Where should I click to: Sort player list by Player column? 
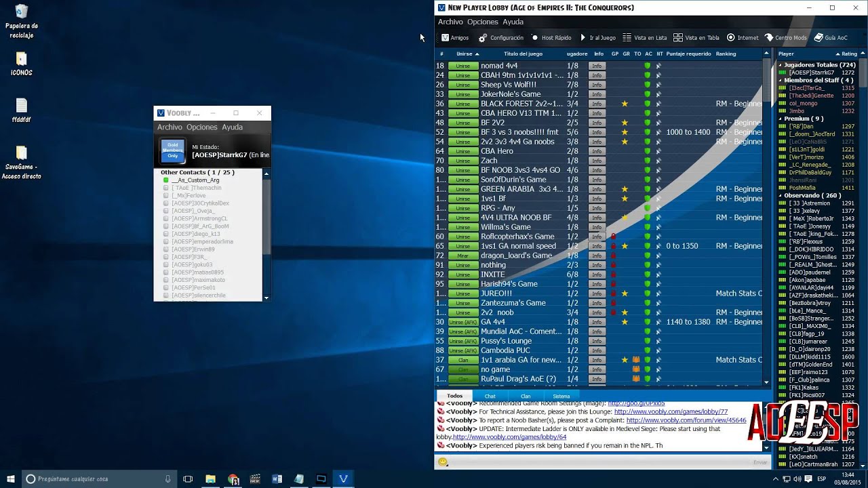pyautogui.click(x=786, y=54)
